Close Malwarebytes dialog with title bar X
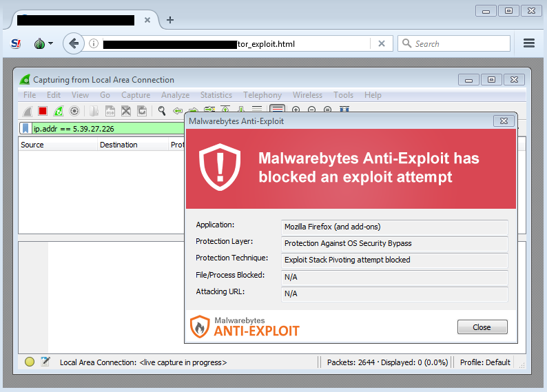Image resolution: width=547 pixels, height=392 pixels. coord(504,121)
